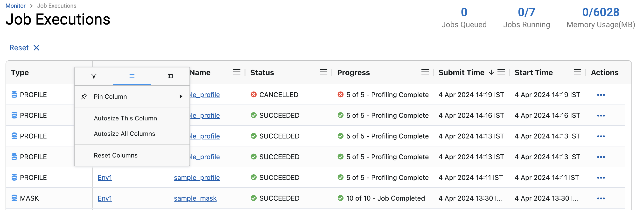
Task: Sort by the Progress column header
Action: point(353,72)
